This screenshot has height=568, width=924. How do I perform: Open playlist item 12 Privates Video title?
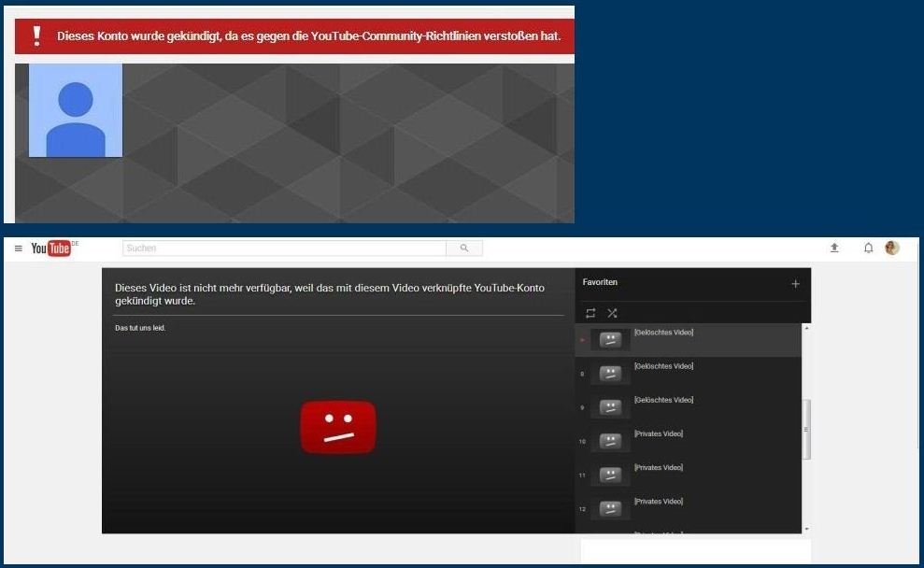click(x=659, y=502)
